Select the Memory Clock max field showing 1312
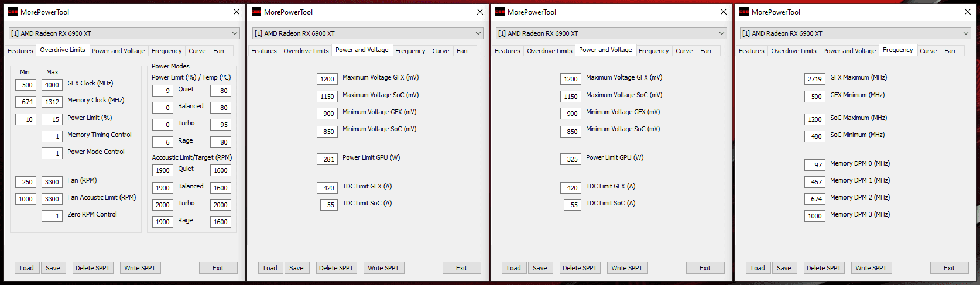980x285 pixels. point(52,102)
